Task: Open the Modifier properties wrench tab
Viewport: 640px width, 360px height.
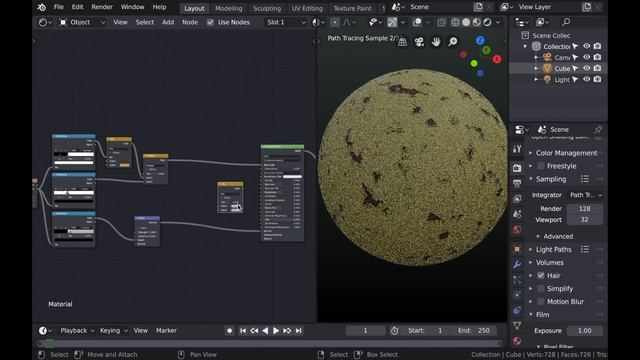Action: (517, 264)
